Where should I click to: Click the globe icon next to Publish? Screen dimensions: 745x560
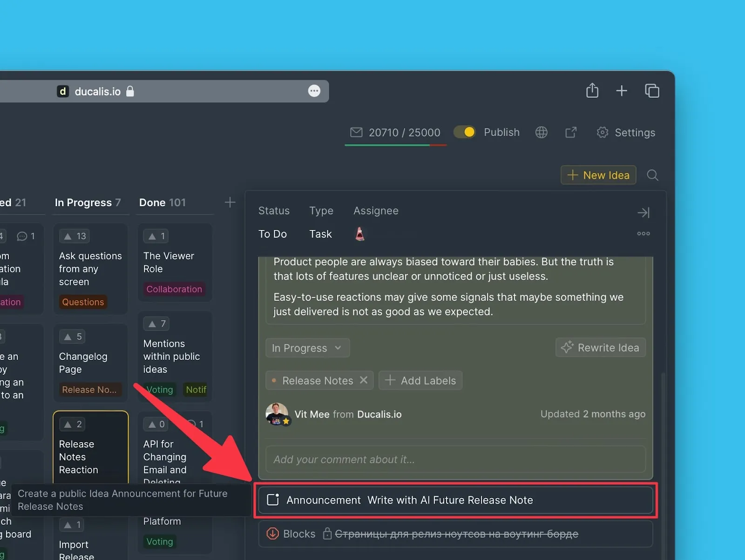(x=541, y=133)
